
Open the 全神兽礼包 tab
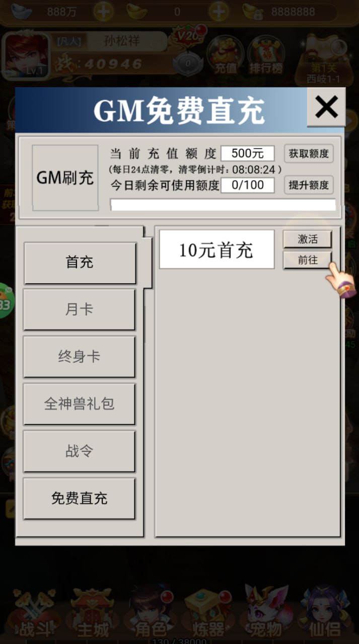[79, 404]
